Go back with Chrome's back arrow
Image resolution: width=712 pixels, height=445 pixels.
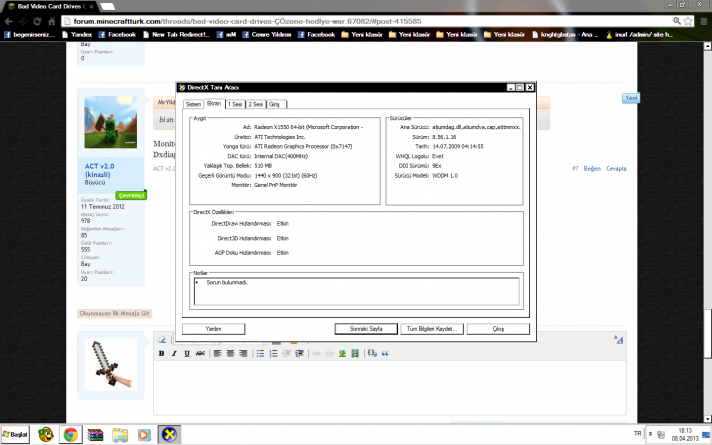(x=9, y=21)
